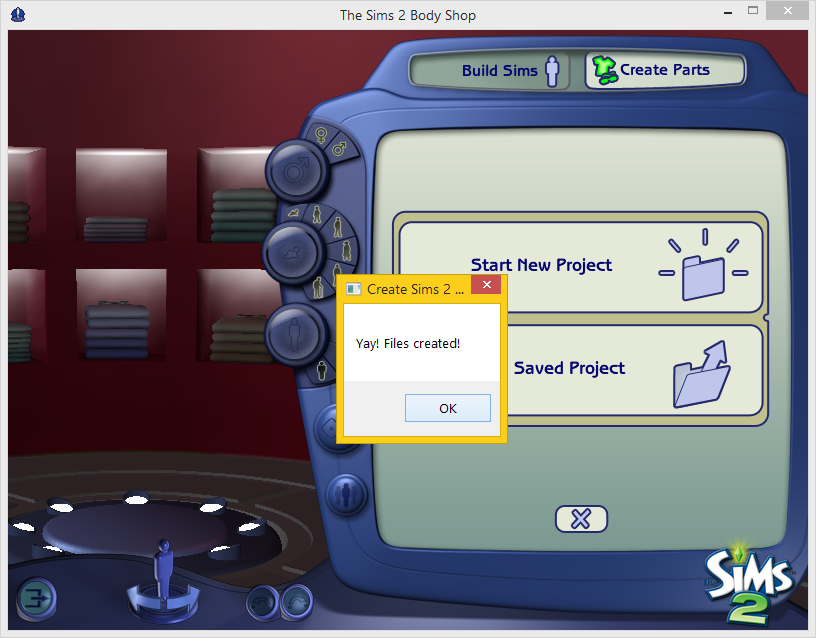Close the Create Sims 2 dialog
Image resolution: width=816 pixels, height=638 pixels.
487,285
